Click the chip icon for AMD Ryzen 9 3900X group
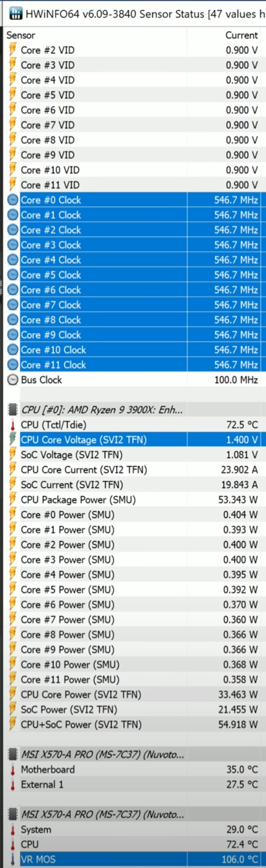 point(12,409)
